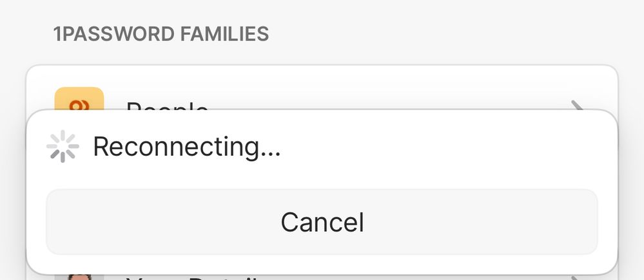Viewport: 644px width, 280px height.
Task: Click the orange People icon
Action: (79, 98)
